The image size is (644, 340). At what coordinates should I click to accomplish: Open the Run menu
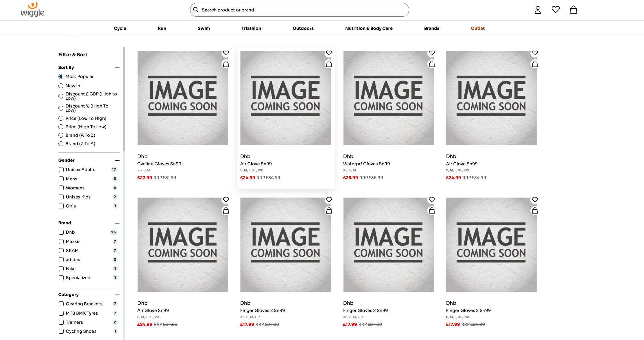click(162, 28)
